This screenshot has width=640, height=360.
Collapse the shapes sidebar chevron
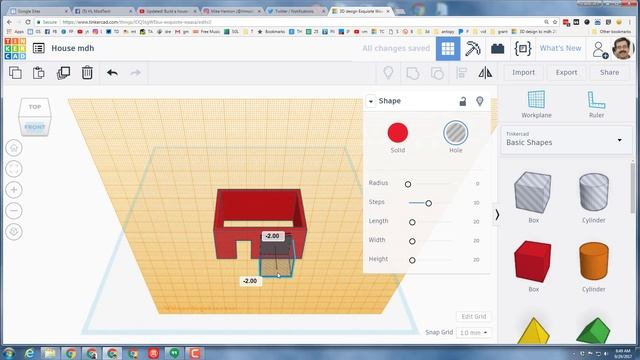click(497, 215)
